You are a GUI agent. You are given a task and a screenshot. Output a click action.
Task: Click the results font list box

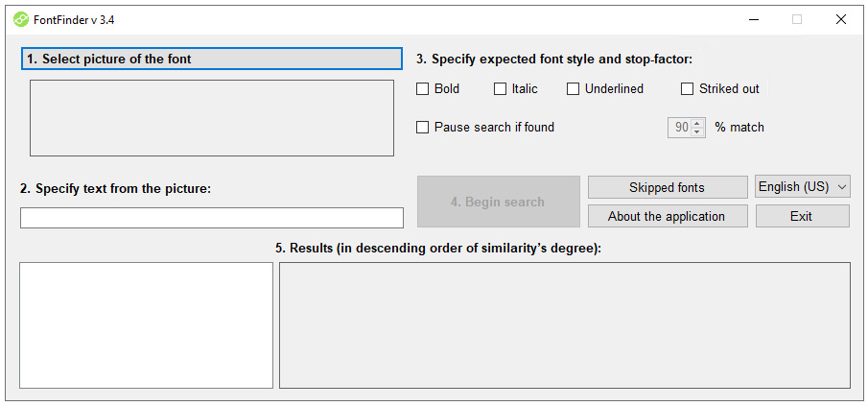coord(146,325)
